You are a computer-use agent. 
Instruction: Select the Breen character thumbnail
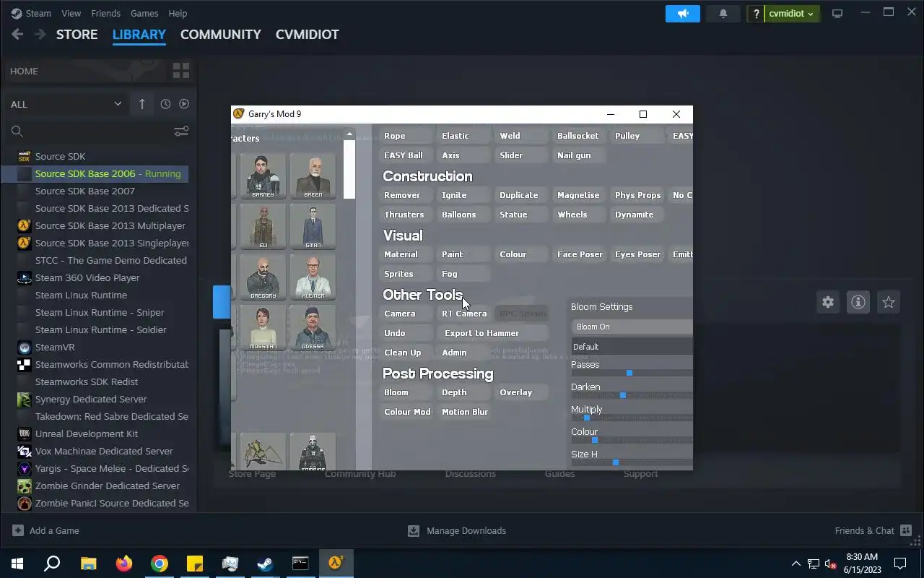pyautogui.click(x=313, y=176)
